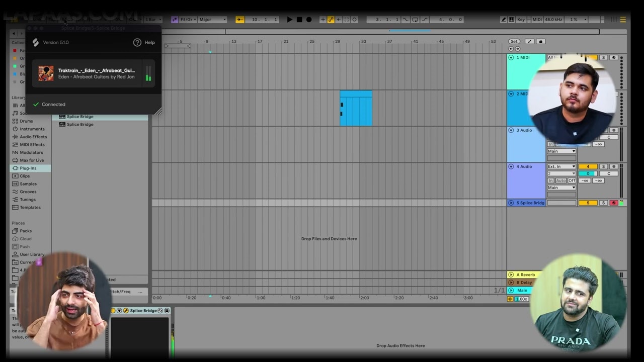Solo the 4 Audio track

coord(603,166)
